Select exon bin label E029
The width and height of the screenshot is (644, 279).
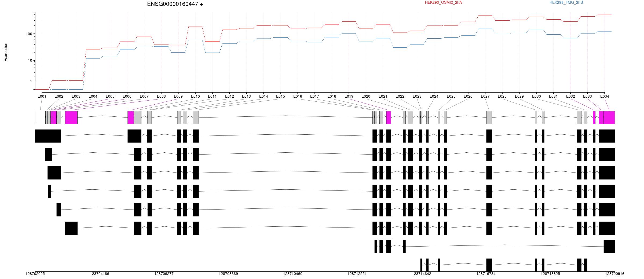519,96
